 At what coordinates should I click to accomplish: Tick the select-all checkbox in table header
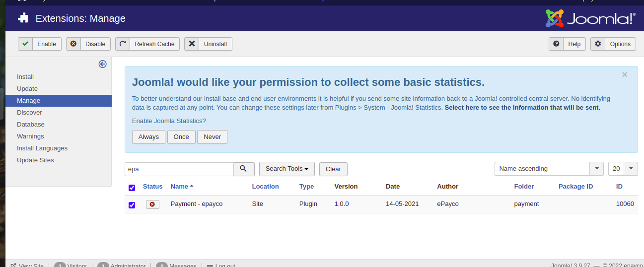[x=132, y=188]
